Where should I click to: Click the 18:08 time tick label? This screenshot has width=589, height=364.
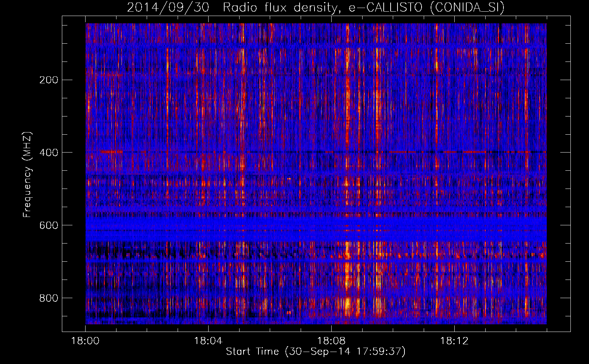[x=331, y=341]
